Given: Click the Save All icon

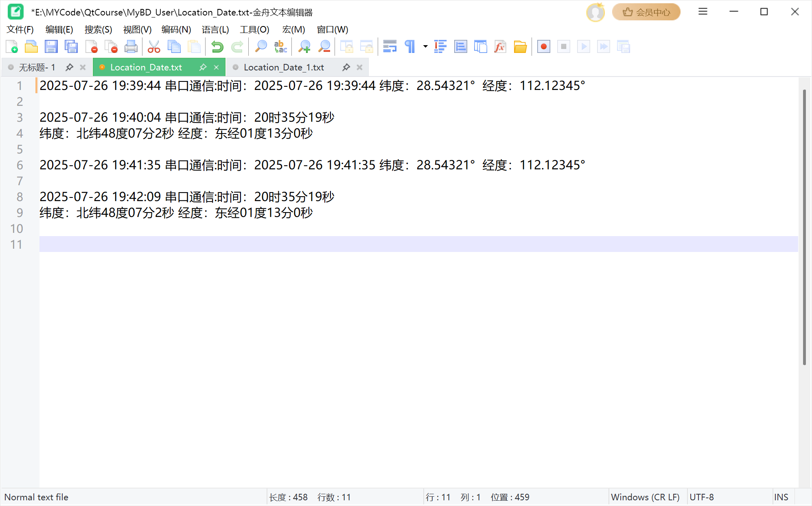Looking at the screenshot, I should pyautogui.click(x=71, y=47).
